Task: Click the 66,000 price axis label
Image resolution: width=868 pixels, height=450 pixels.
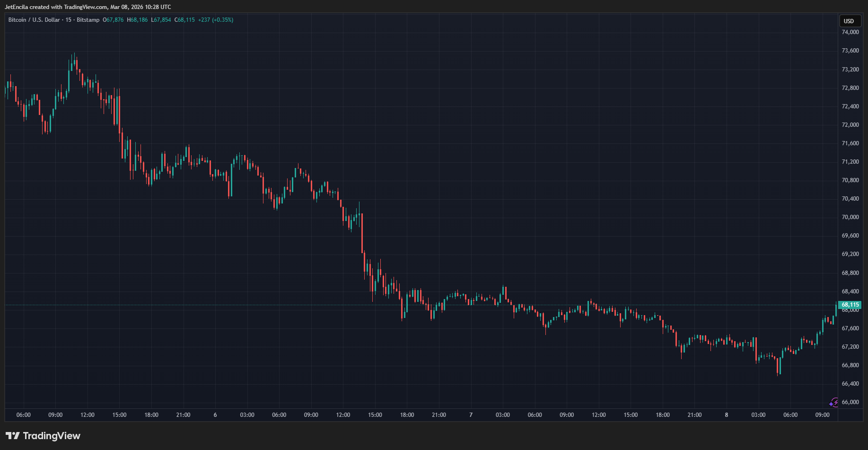Action: (x=850, y=402)
